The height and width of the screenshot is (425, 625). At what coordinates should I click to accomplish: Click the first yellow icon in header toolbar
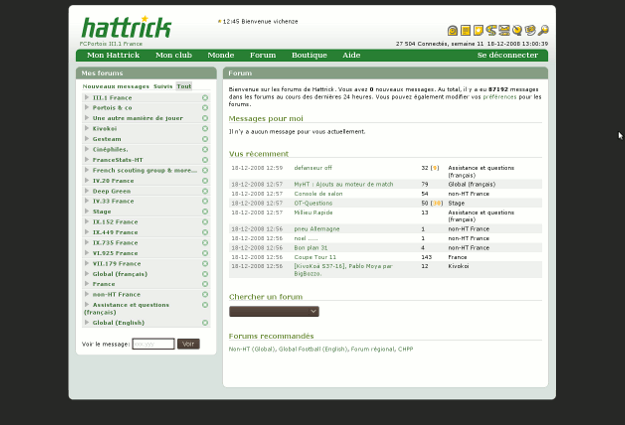453,31
